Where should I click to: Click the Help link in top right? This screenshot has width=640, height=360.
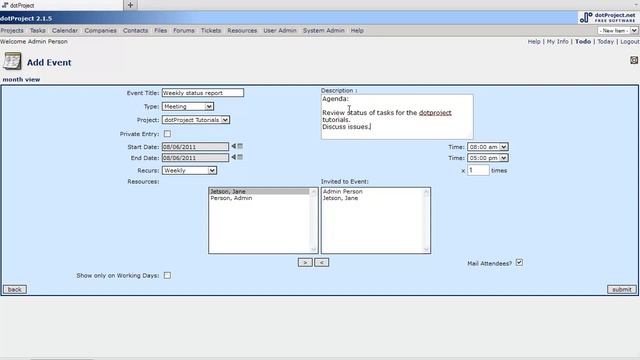pyautogui.click(x=534, y=42)
